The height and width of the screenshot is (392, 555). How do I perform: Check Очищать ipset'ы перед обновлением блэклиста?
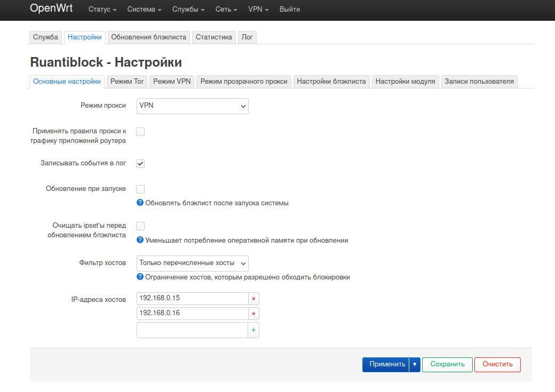(140, 226)
